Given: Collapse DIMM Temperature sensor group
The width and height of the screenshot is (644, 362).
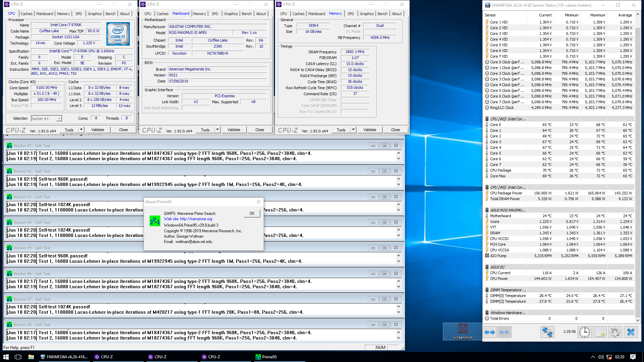Looking at the screenshot, I should click(x=487, y=290).
